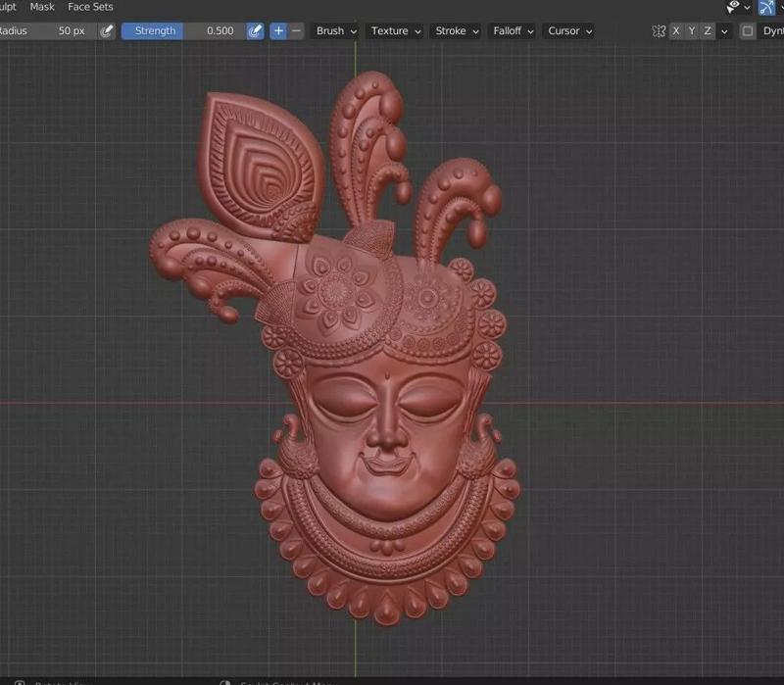
Task: Toggle Y axis symmetry
Action: point(692,31)
